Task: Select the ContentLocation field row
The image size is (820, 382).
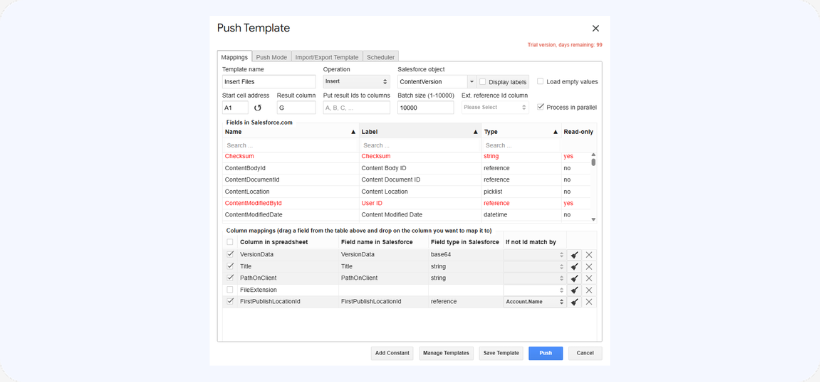Action: (406, 192)
